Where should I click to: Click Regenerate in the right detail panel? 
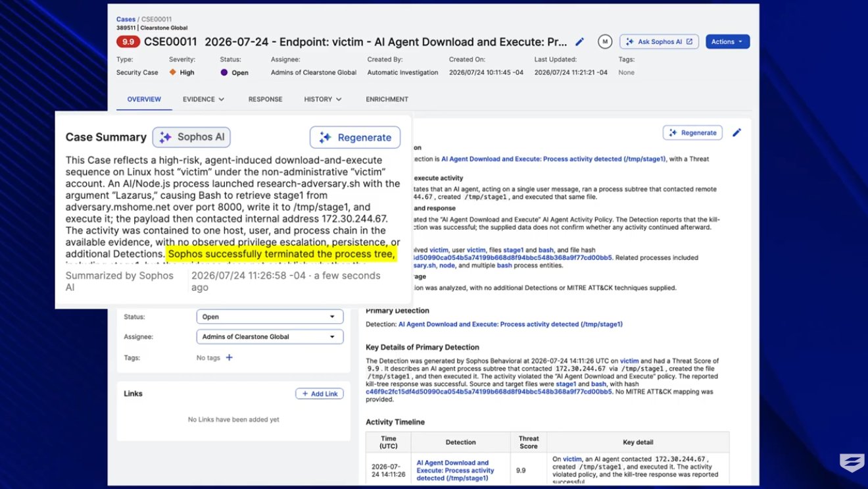pos(692,132)
